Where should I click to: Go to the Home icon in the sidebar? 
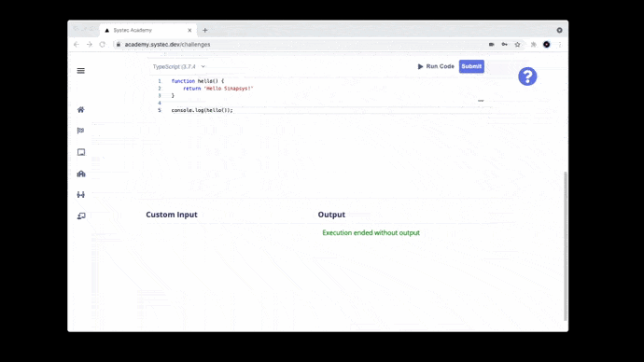81,109
